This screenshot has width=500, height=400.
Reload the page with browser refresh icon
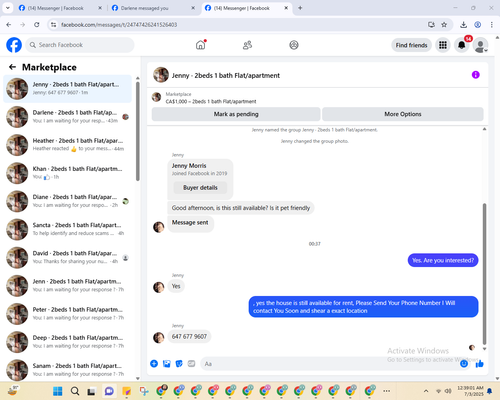pos(37,25)
